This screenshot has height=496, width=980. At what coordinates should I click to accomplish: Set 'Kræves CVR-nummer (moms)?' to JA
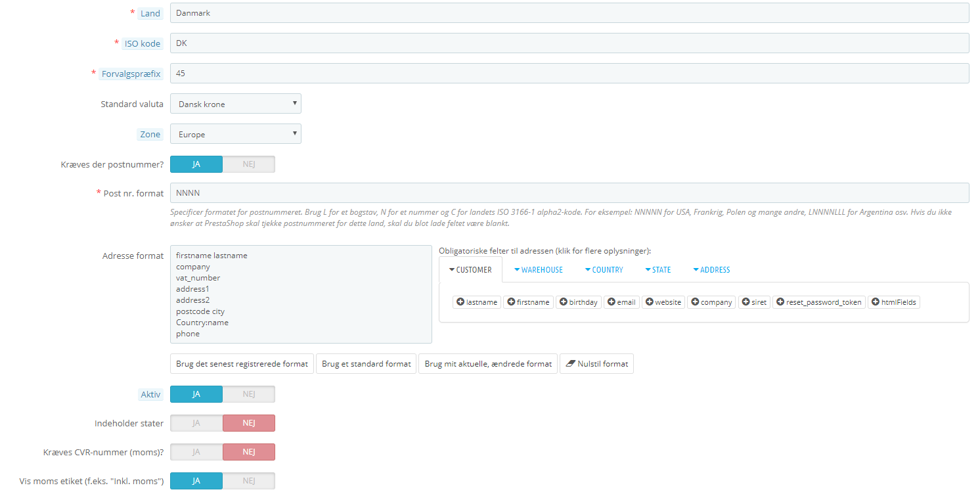point(196,452)
